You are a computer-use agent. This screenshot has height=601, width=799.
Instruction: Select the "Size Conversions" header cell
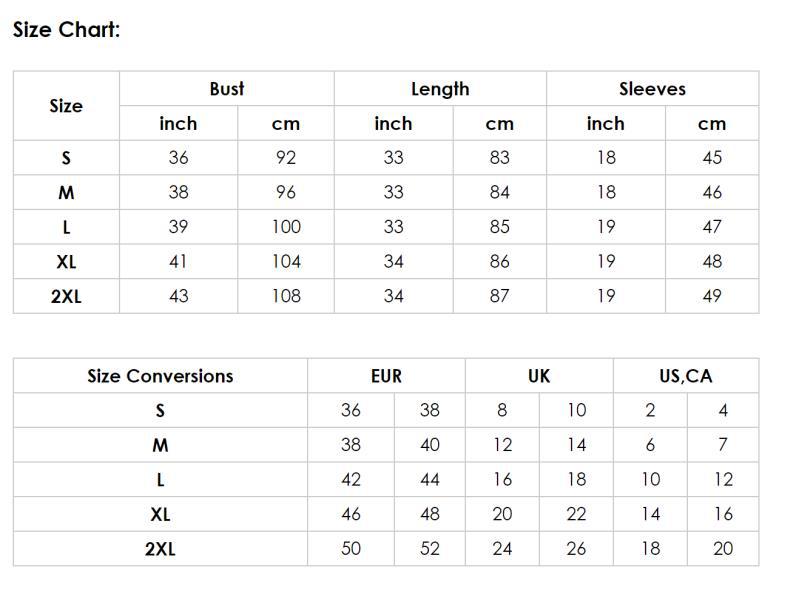pyautogui.click(x=160, y=376)
